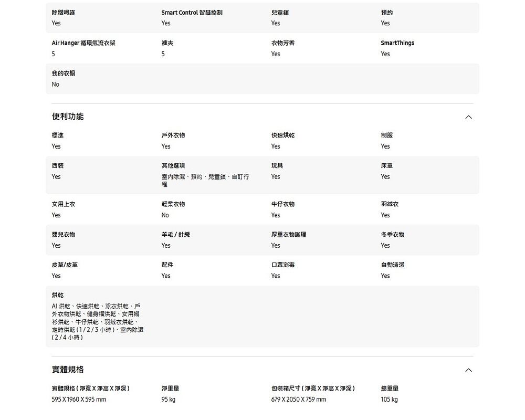Click the 烘乾 modes description text
The height and width of the screenshot is (420, 525).
coord(98,322)
